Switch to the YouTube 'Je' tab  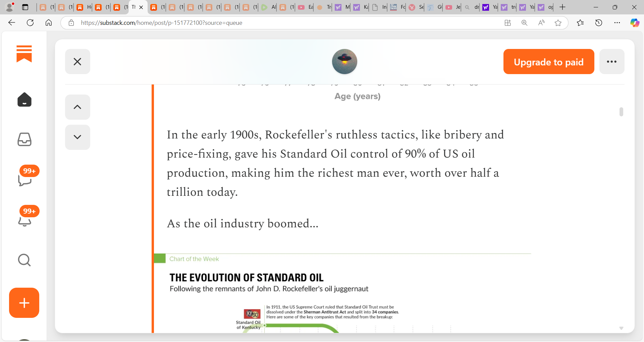point(453,7)
